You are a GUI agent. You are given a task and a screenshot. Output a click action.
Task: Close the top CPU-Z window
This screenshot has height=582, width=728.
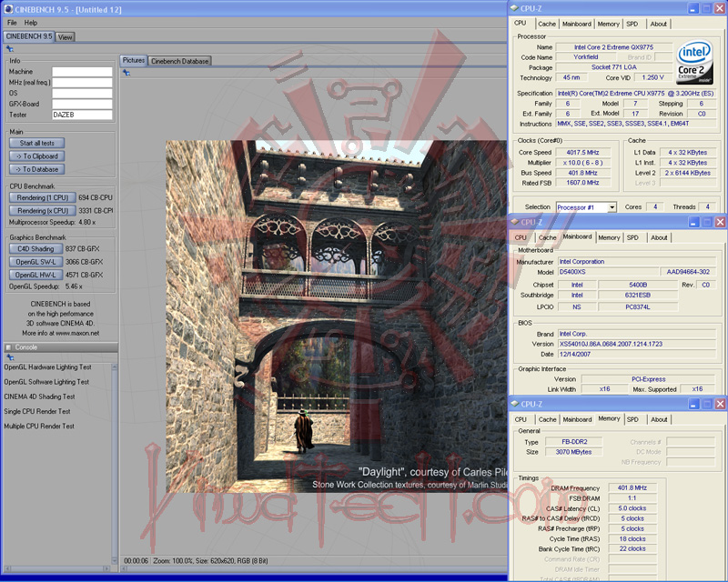click(720, 9)
